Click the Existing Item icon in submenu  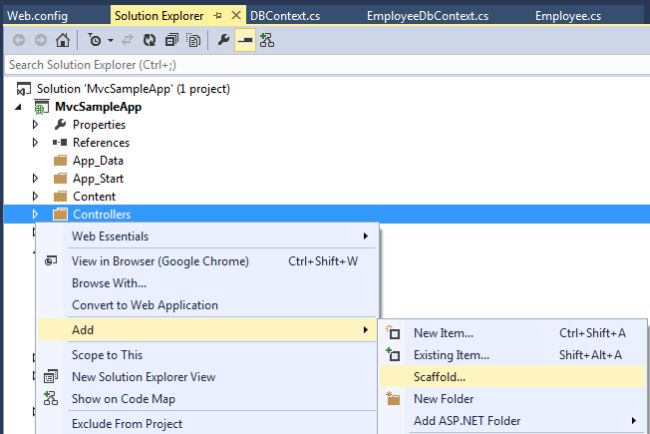coord(393,354)
